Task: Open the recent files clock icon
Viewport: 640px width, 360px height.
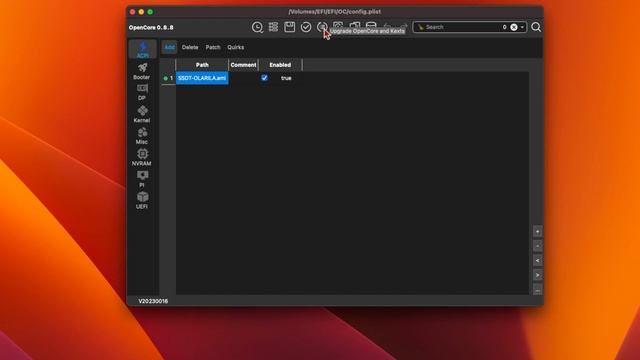Action: (257, 27)
